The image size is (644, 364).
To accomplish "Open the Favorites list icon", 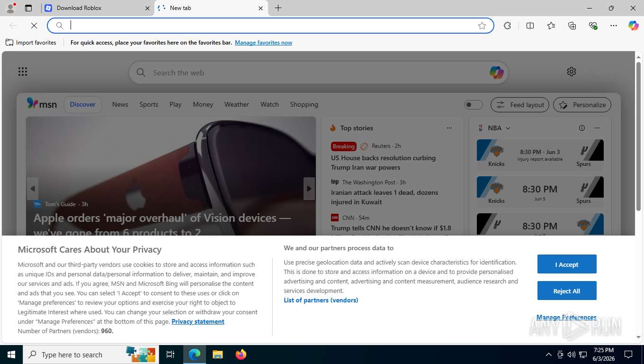I will click(x=551, y=26).
